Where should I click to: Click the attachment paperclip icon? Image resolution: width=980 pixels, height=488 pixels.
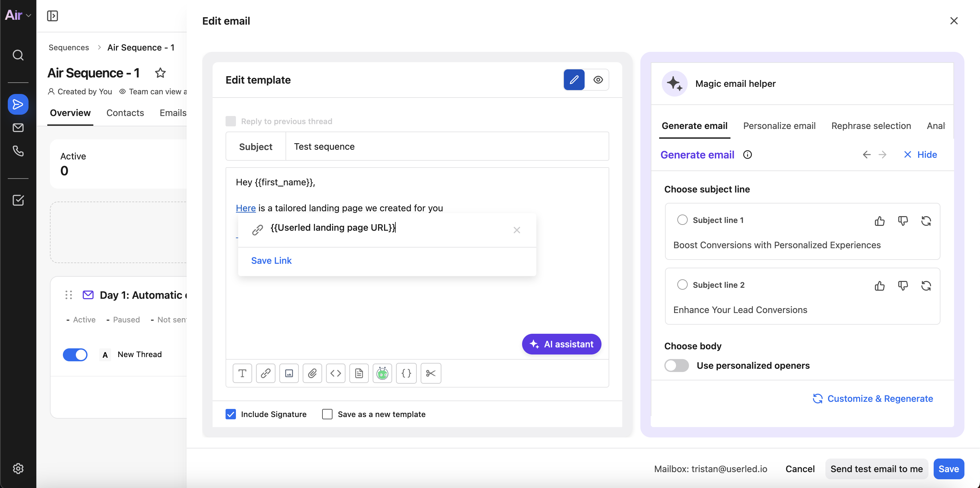click(x=312, y=373)
